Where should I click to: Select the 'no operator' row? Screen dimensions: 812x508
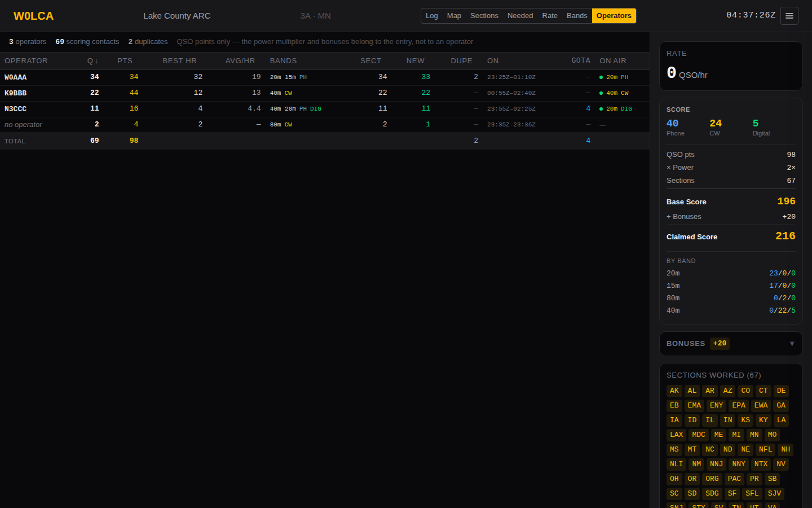325,125
